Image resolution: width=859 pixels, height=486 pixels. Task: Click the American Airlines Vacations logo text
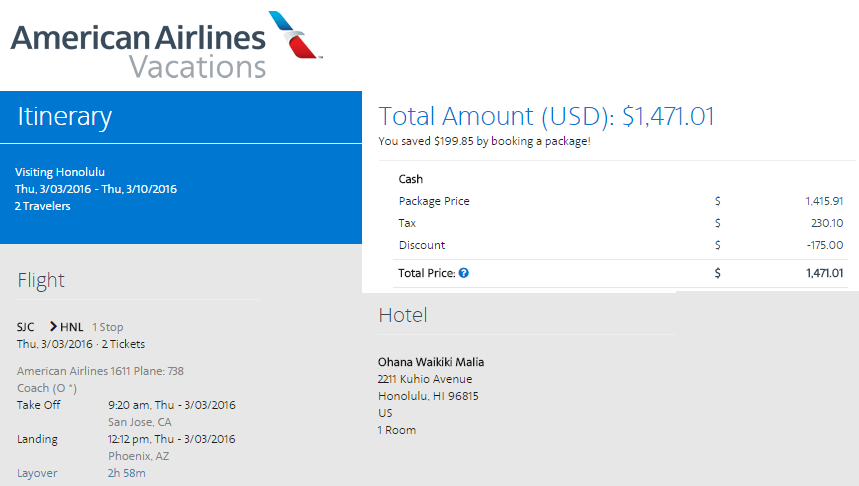tap(138, 52)
